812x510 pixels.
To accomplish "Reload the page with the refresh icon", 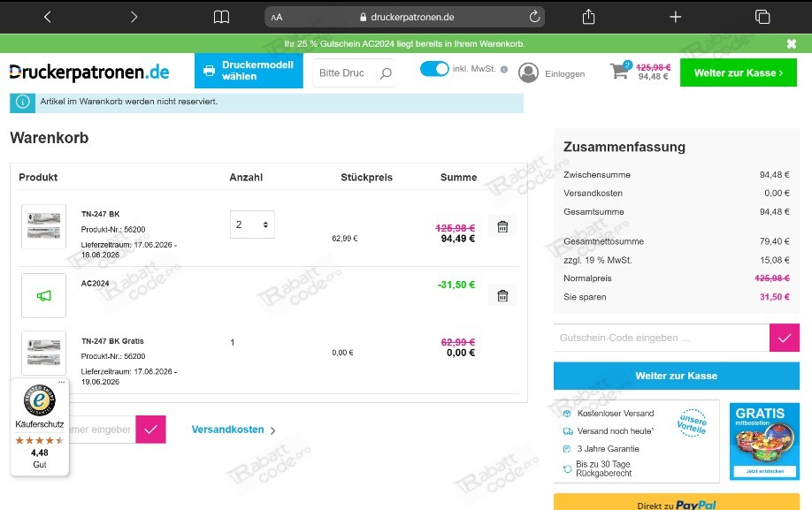I will pos(534,17).
